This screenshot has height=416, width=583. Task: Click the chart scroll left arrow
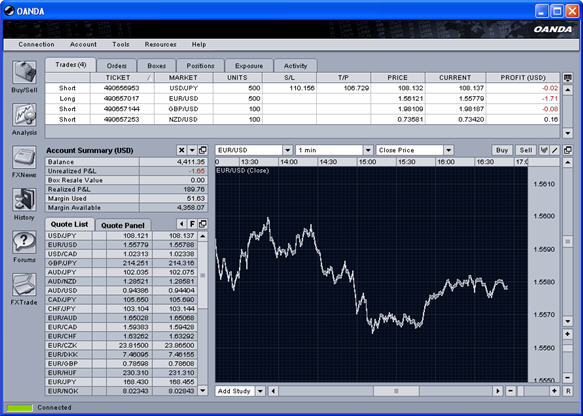[x=273, y=391]
